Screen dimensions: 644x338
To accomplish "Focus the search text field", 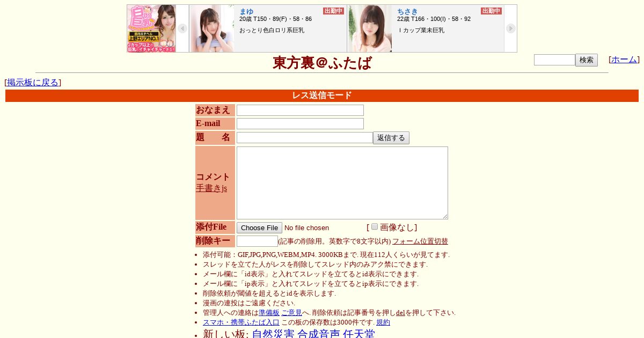I will point(554,60).
